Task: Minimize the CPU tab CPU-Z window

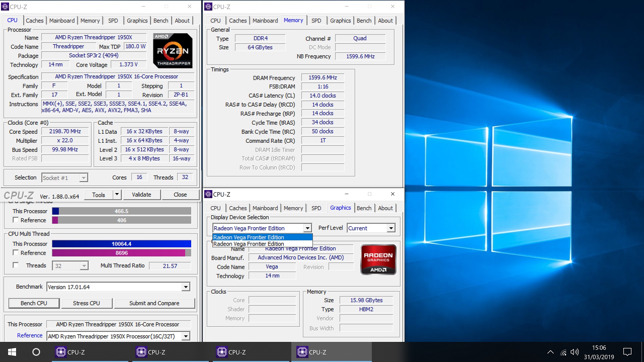Action: (x=143, y=6)
